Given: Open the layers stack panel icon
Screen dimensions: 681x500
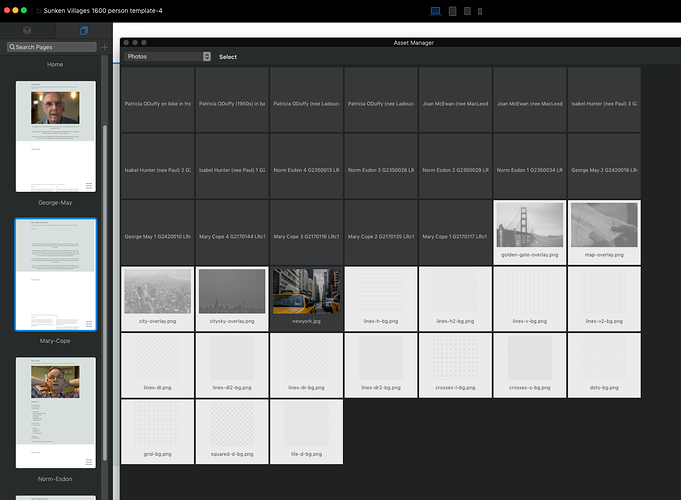Looking at the screenshot, I should coord(27,31).
